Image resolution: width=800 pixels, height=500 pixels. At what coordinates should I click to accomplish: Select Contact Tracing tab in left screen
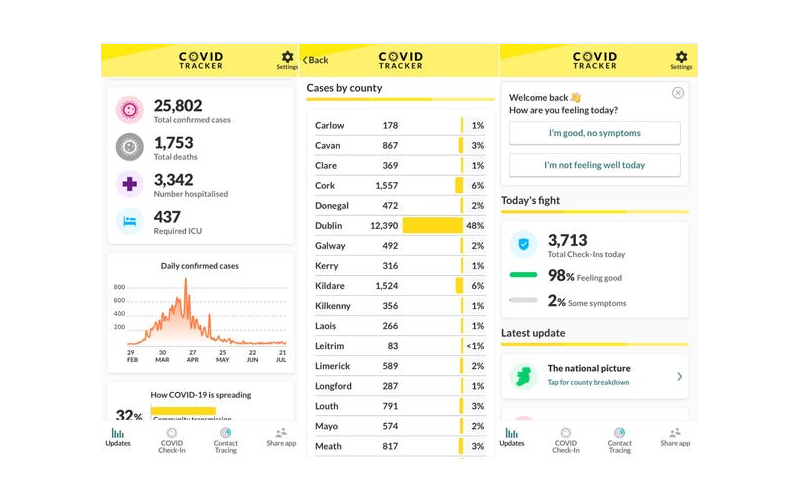tap(226, 440)
